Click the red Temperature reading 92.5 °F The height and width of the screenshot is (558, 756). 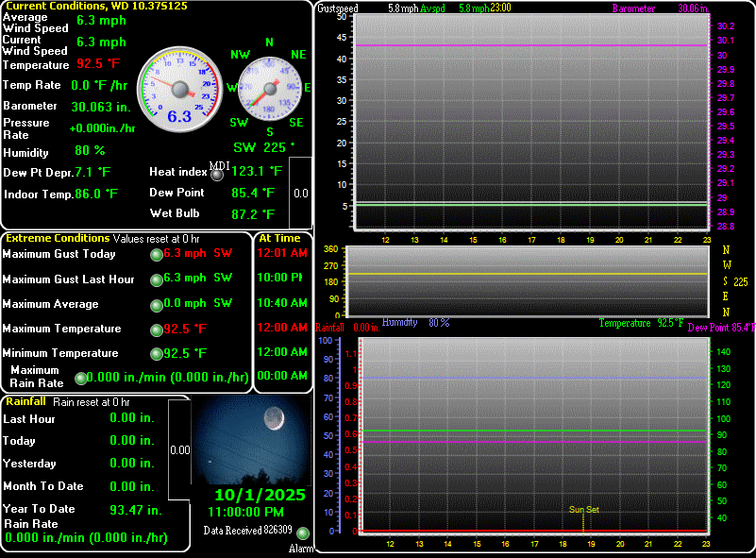[99, 64]
